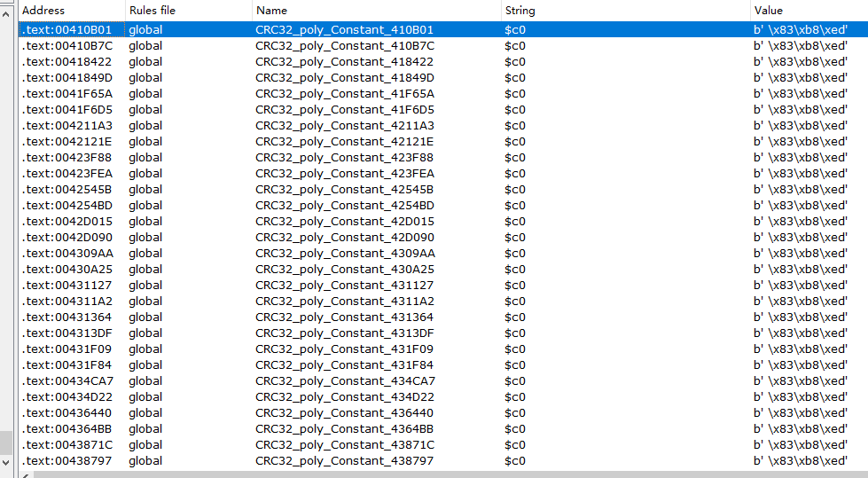This screenshot has height=478, width=868.
Task: Select address .text:0041F6D5
Action: (x=67, y=110)
